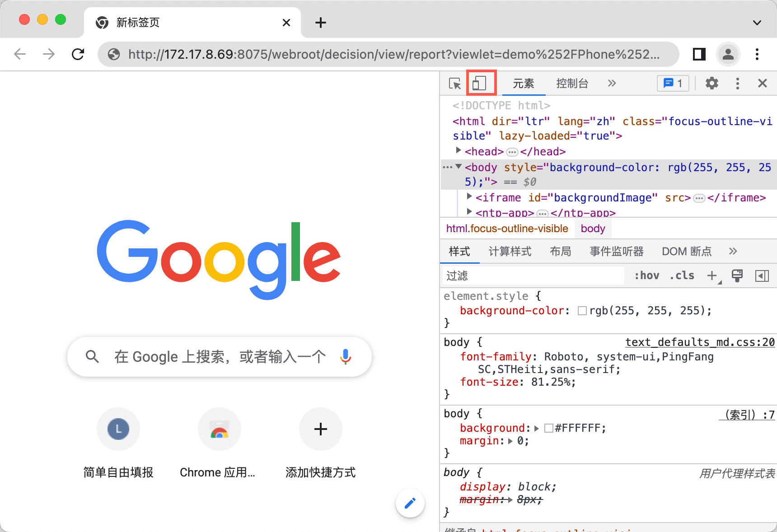The width and height of the screenshot is (777, 532).
Task: Select the 布局 sub-tab
Action: coord(561,251)
